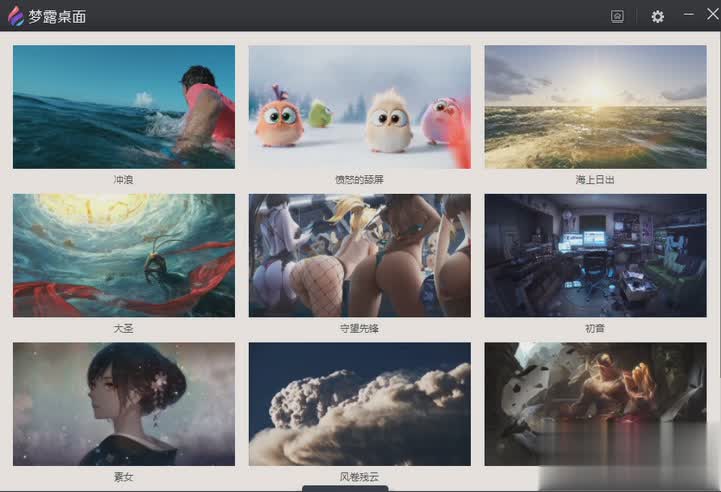
Task: Click the 梦露桌面 app logo icon
Action: click(x=16, y=16)
